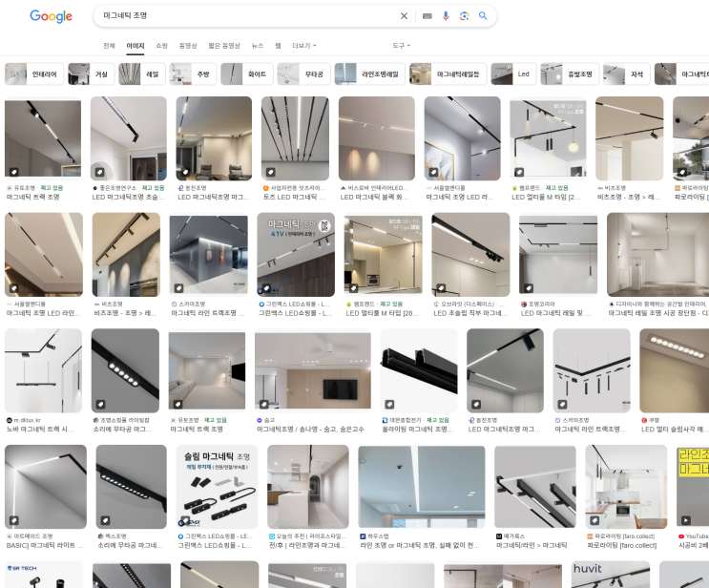
Task: Open the 비스로바 LED 마그네틱 블랙 thumbnail
Action: [x=377, y=138]
